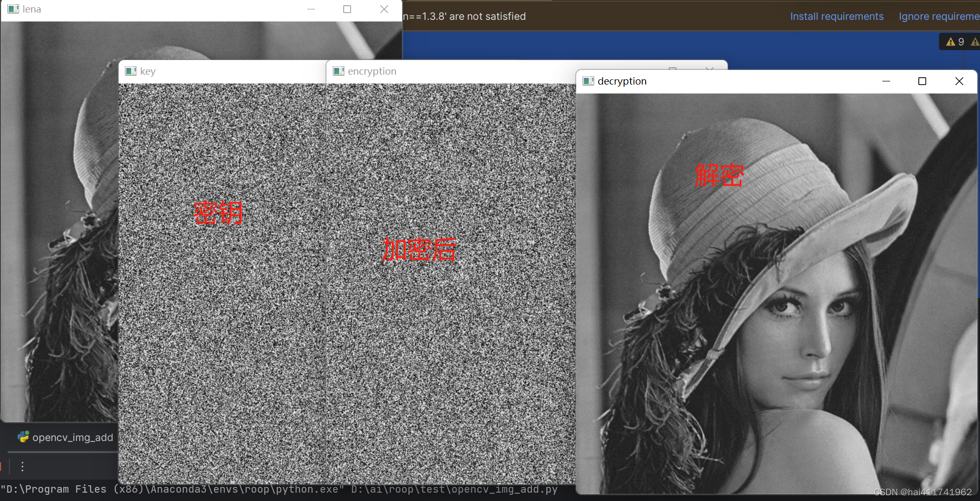
Task: Click the encryption window title text
Action: tap(372, 71)
